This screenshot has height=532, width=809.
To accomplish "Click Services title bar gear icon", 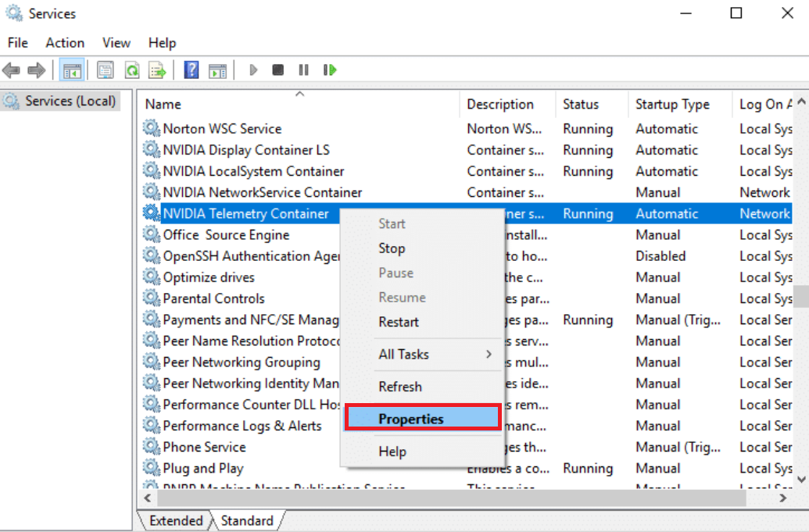I will click(14, 12).
